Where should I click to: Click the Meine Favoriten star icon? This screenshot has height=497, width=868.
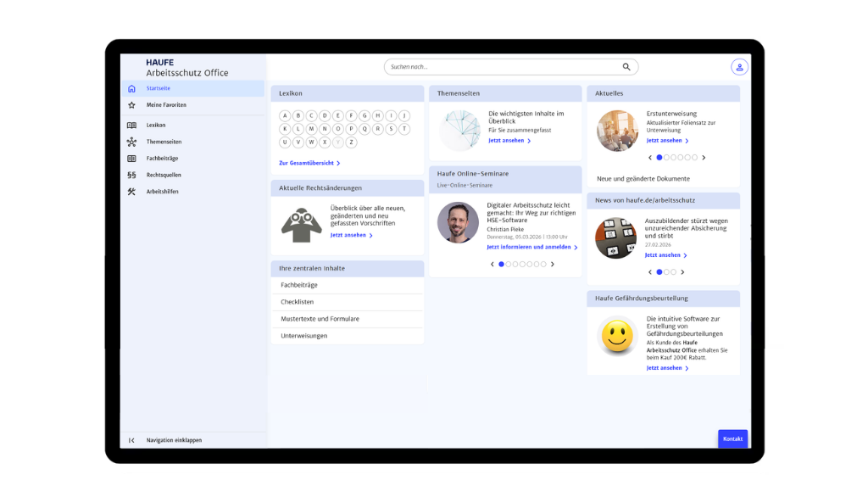pyautogui.click(x=131, y=105)
